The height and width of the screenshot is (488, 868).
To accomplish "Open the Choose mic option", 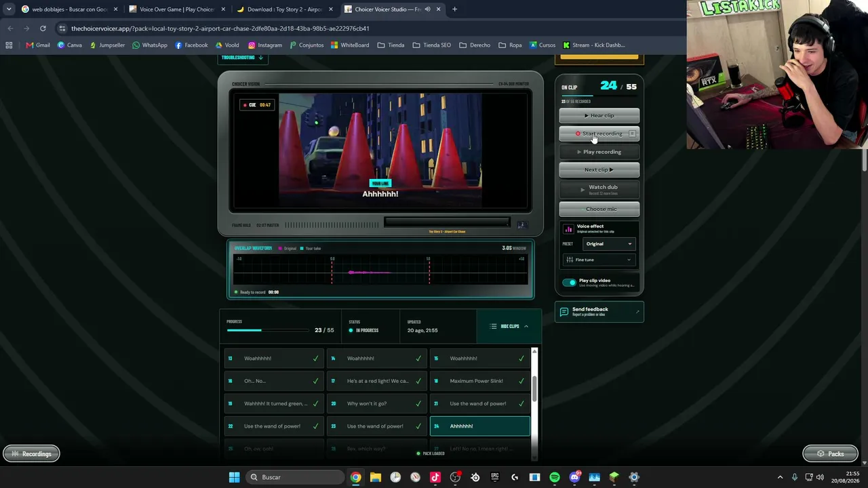I will (599, 209).
